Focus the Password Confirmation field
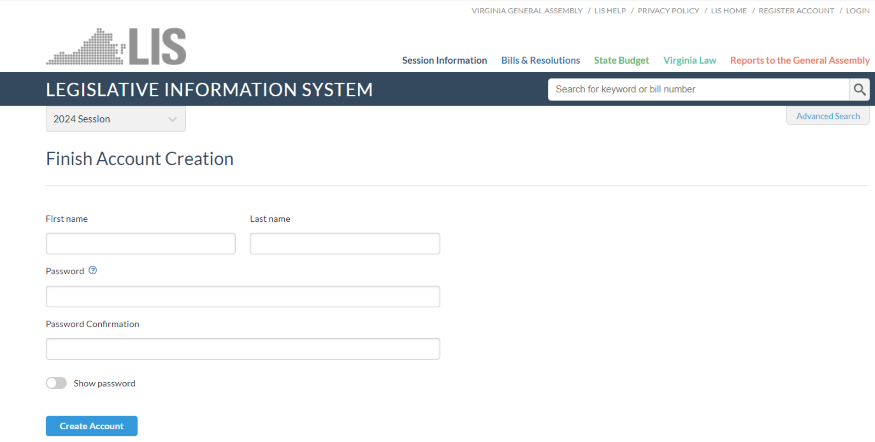 coord(243,349)
